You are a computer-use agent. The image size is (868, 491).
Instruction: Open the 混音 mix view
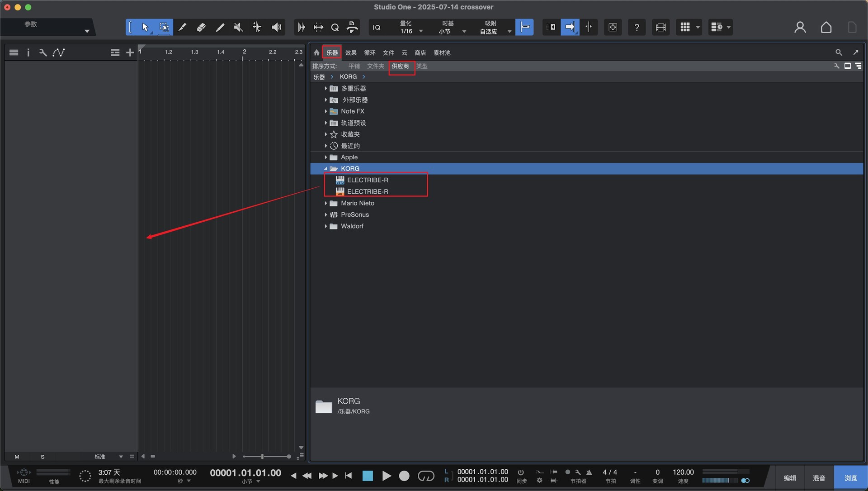(819, 478)
